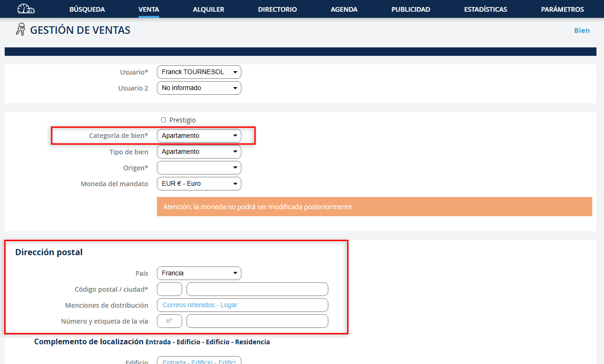Expand the Tipo de bien dropdown

[x=199, y=152]
